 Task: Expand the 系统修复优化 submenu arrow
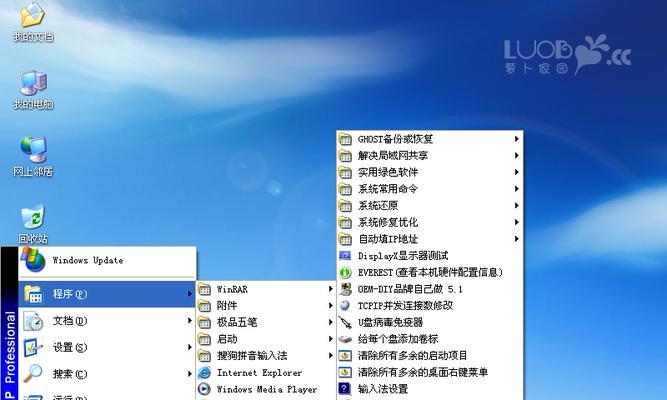tap(516, 222)
